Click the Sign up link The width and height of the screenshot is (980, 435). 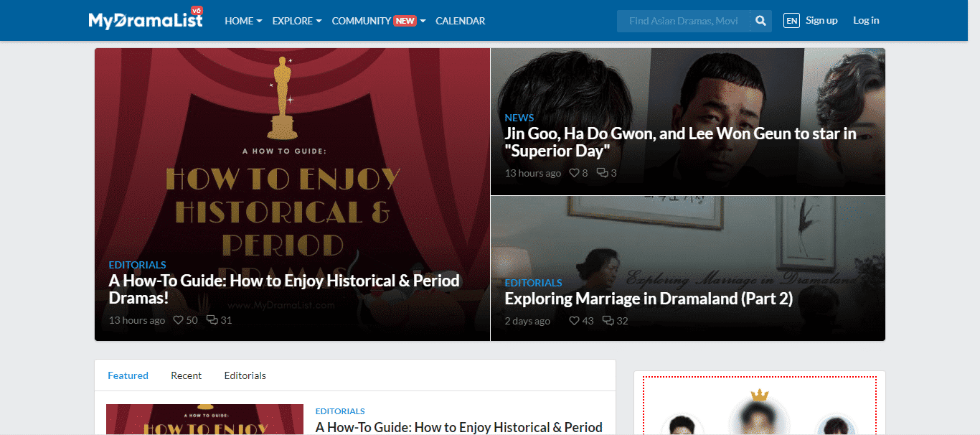(x=821, y=20)
